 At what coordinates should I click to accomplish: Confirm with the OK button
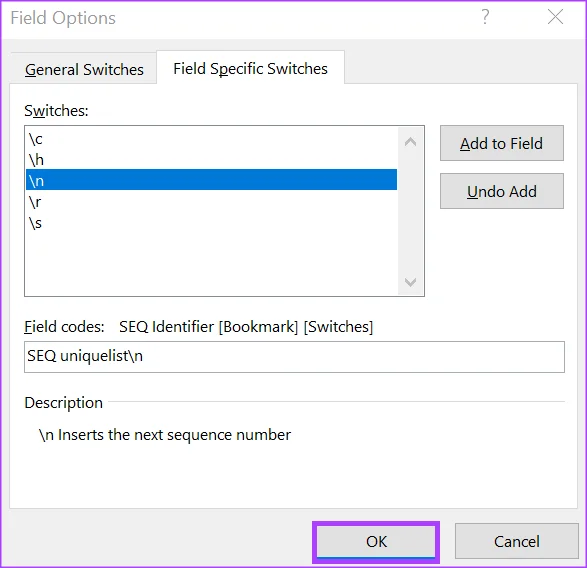click(376, 541)
